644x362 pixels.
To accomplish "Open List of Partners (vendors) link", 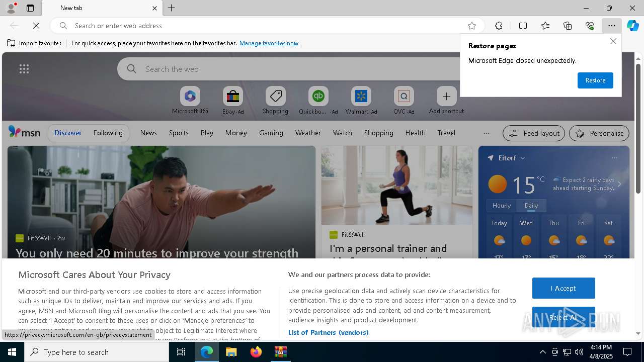I will pos(328,332).
